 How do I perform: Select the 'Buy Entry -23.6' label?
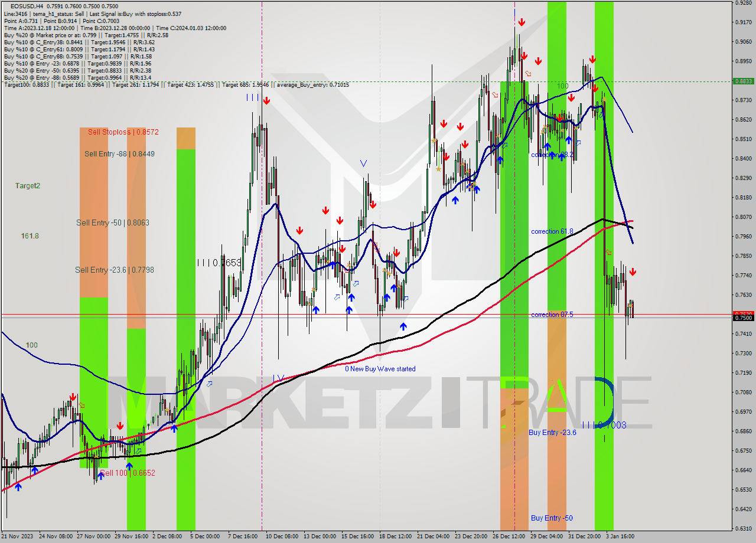(553, 433)
